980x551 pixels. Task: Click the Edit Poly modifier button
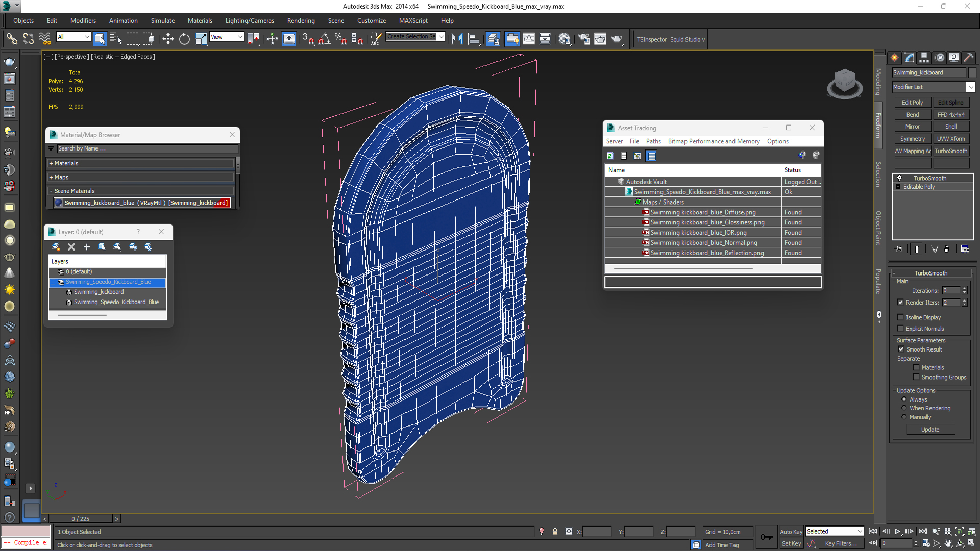tap(912, 103)
